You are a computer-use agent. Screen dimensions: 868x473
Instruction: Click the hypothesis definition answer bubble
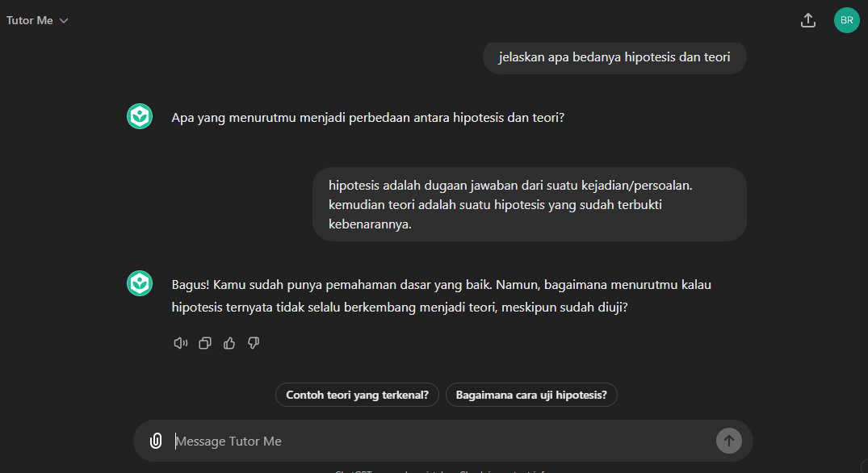tap(529, 204)
